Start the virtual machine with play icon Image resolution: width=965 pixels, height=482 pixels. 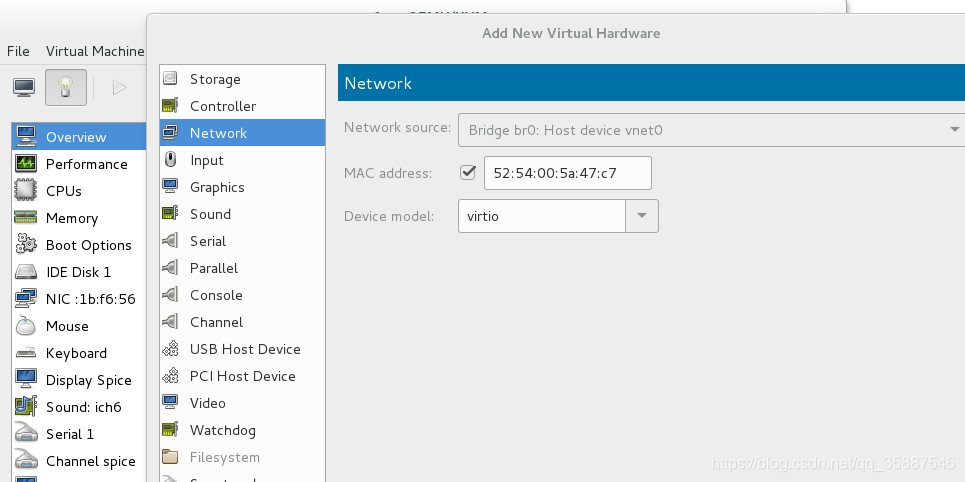pyautogui.click(x=119, y=87)
